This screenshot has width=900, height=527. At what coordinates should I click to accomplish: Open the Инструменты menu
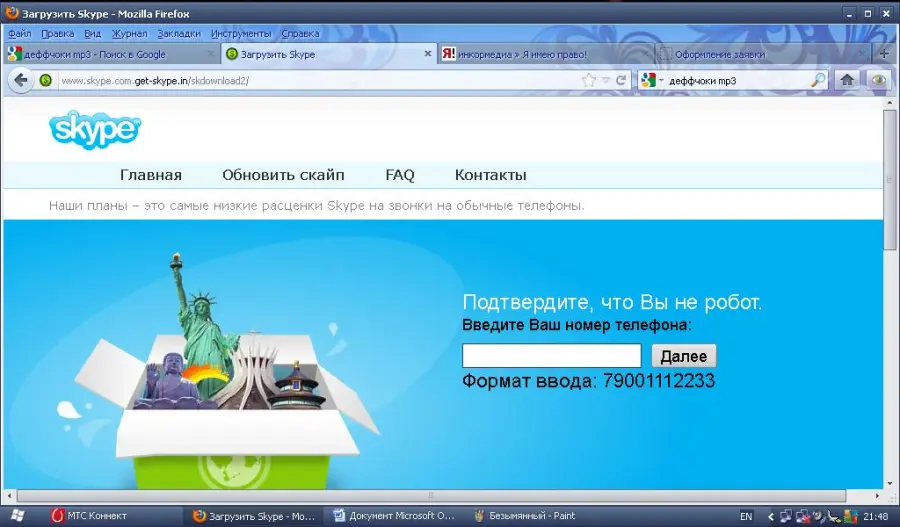coord(240,34)
